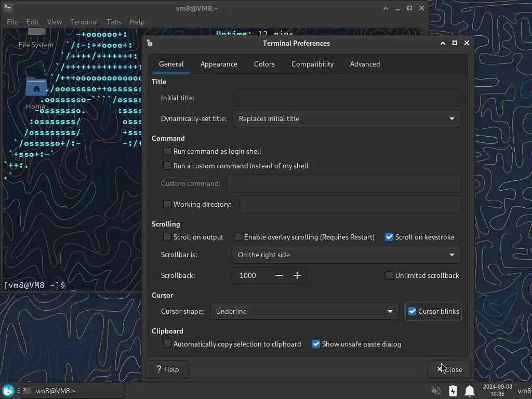The image size is (532, 399).
Task: Open the File menu in terminal window
Action: pyautogui.click(x=12, y=22)
